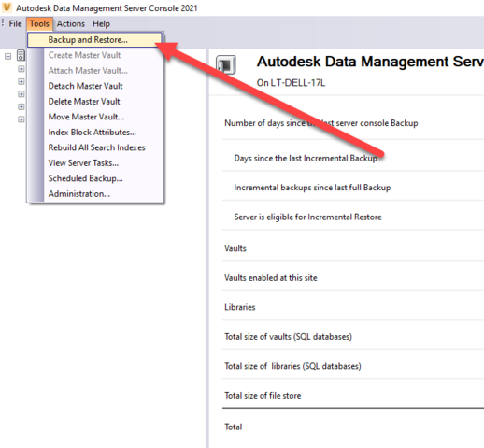Click the Autodesk Vault title bar logo
The image size is (484, 448).
coord(7,7)
